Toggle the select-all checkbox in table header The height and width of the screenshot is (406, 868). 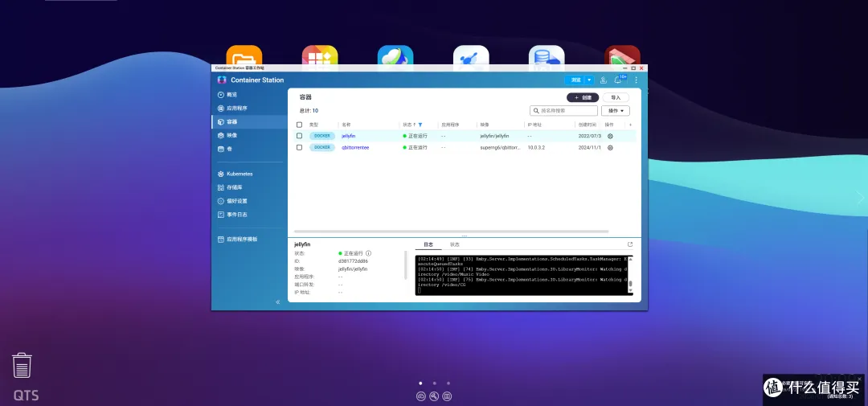click(300, 125)
